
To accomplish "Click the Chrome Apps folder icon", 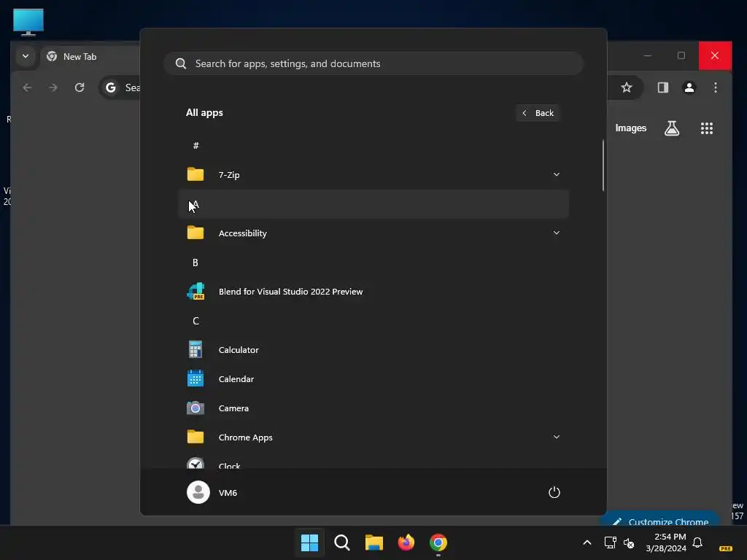I will click(196, 437).
